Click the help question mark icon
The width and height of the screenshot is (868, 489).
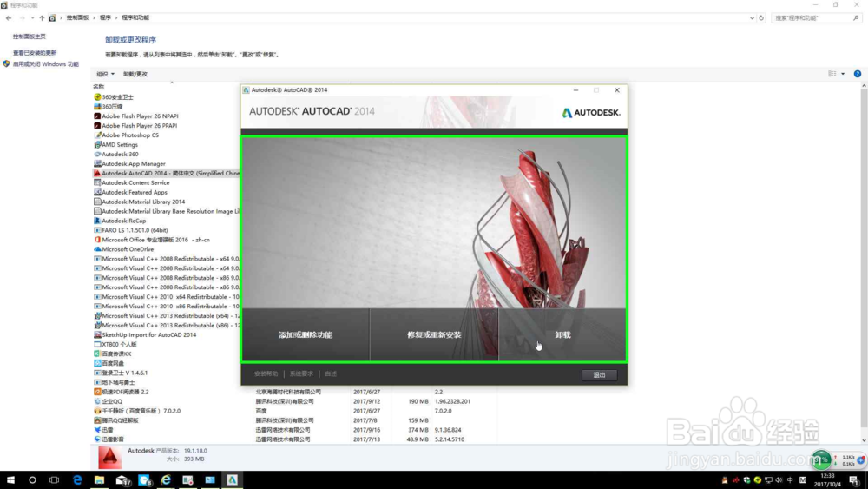click(857, 74)
